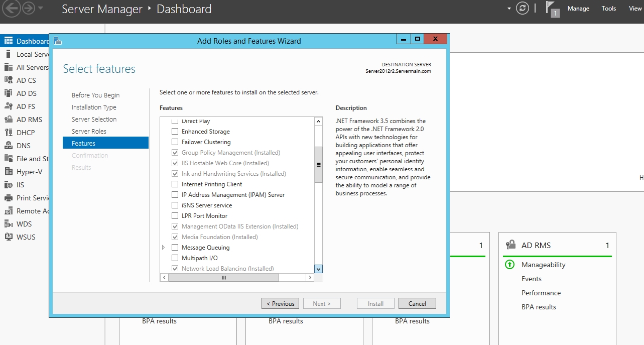644x345 pixels.
Task: Check the Internet Printing Client feature
Action: click(x=175, y=184)
